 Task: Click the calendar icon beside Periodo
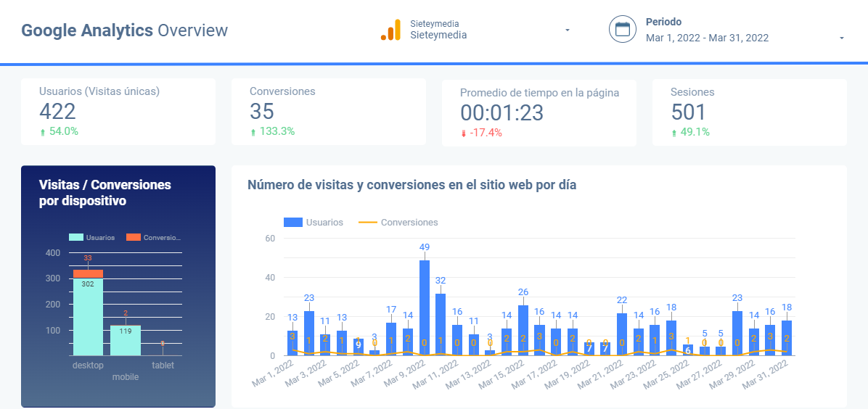pyautogui.click(x=623, y=29)
